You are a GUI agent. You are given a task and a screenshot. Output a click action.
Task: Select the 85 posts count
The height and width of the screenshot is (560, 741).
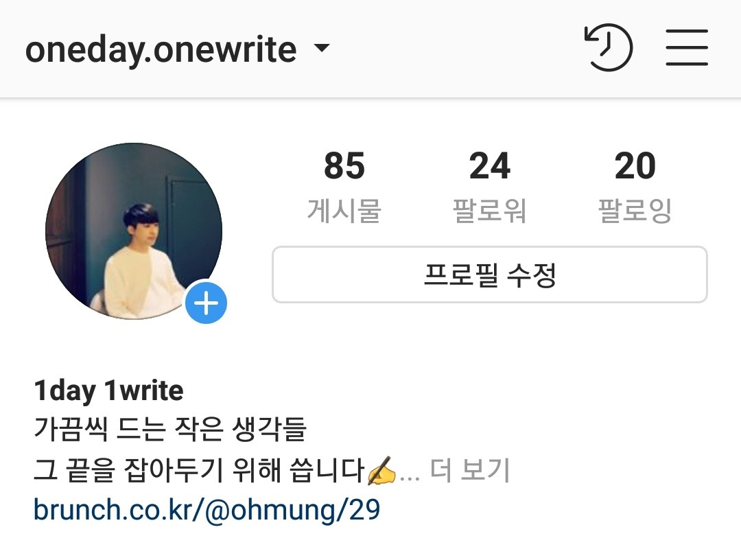pyautogui.click(x=344, y=166)
